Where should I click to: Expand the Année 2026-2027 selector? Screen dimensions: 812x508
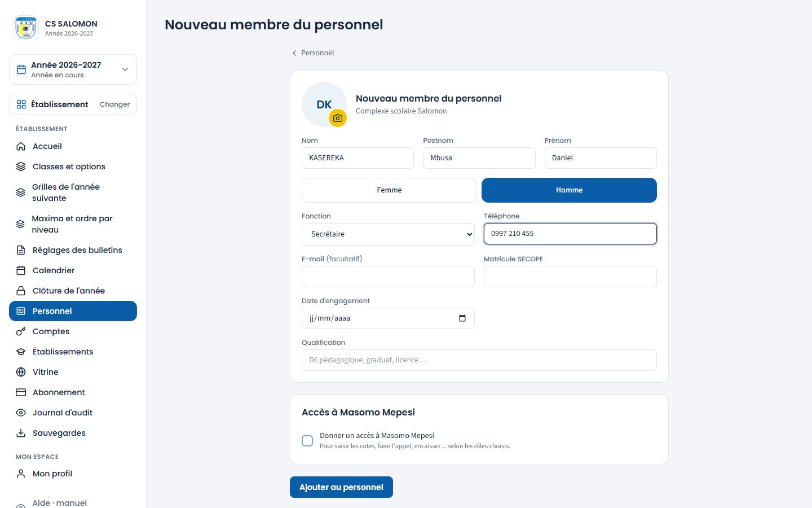[x=73, y=69]
